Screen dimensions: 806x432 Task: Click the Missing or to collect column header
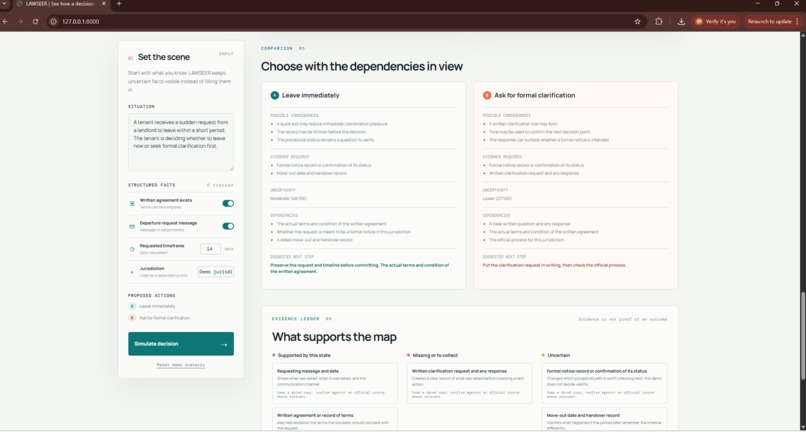[x=434, y=355]
